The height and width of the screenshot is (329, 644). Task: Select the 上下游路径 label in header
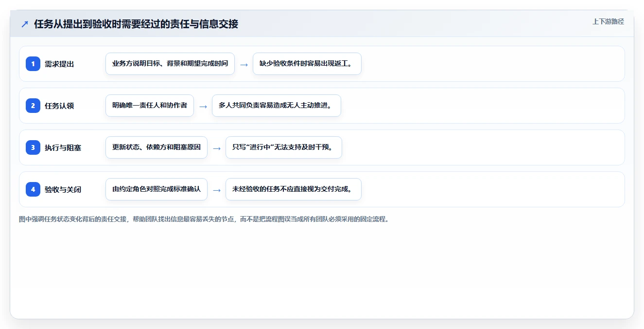(x=608, y=21)
